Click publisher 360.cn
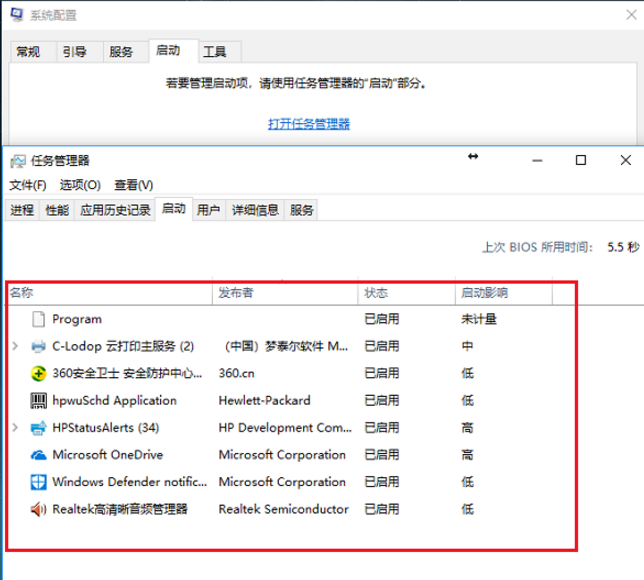This screenshot has width=644, height=580. click(236, 373)
